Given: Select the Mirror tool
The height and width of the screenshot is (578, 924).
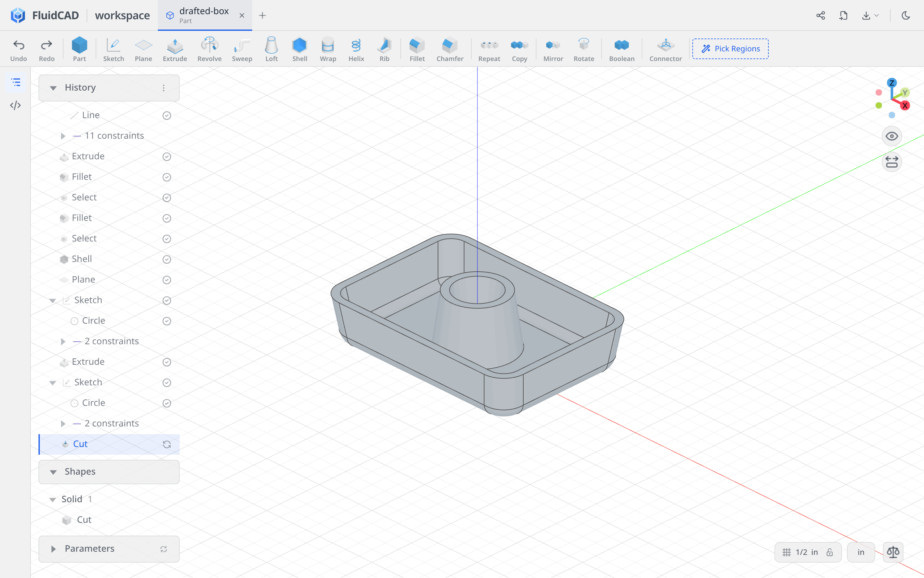Looking at the screenshot, I should coord(553,49).
